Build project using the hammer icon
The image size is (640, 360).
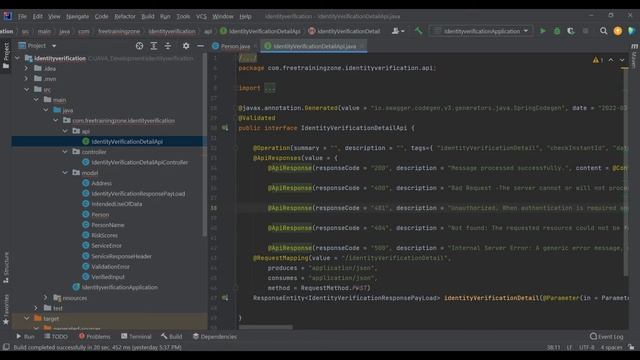(x=418, y=31)
